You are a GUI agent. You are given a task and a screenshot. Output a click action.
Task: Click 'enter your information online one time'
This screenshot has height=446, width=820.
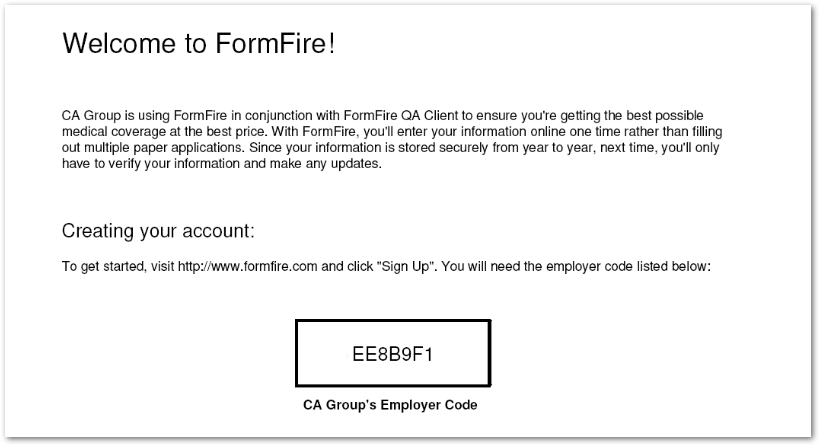tap(508, 131)
